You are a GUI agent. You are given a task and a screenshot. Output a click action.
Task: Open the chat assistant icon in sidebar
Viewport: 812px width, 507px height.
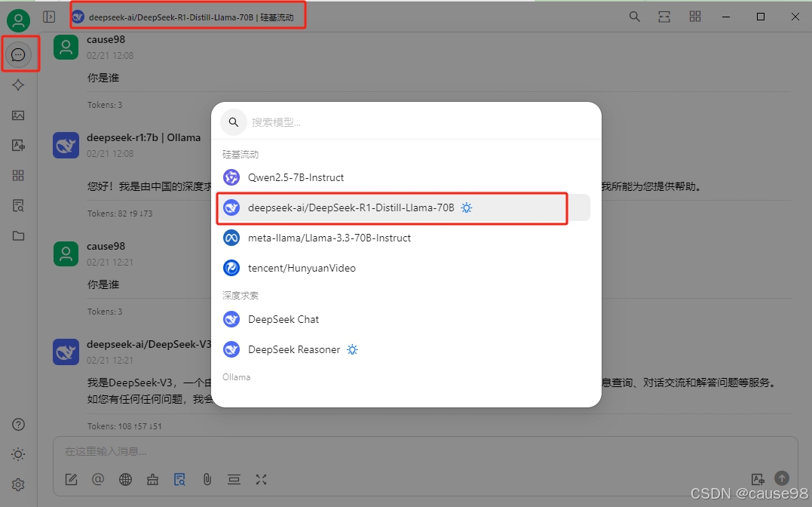(18, 54)
